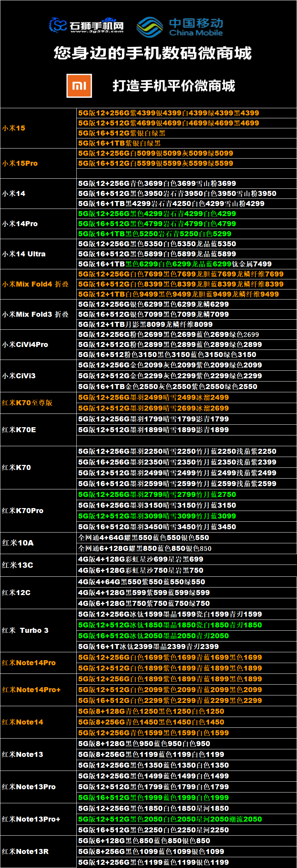Click the row containing 浅茄紫2599
The width and height of the screenshot is (297, 868).
(186, 484)
